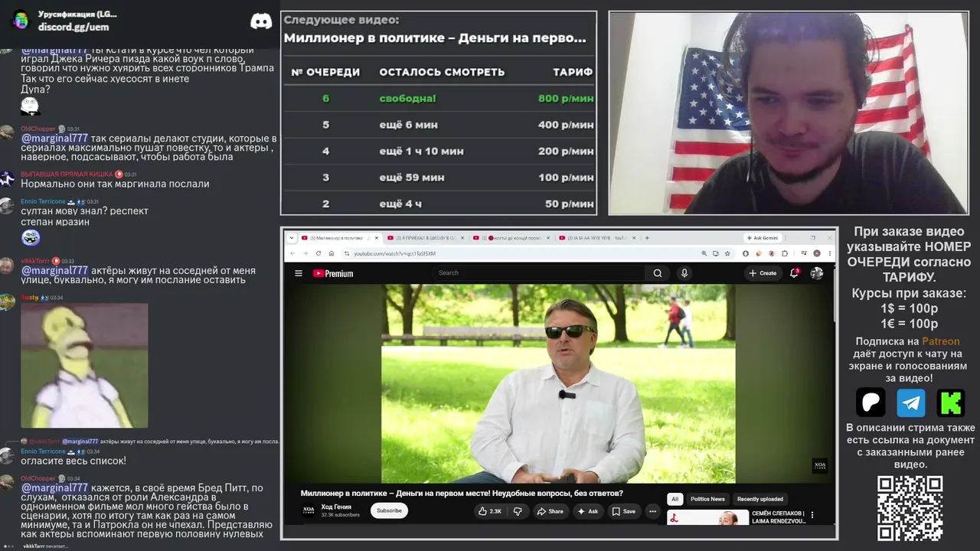Share the video

[x=550, y=511]
